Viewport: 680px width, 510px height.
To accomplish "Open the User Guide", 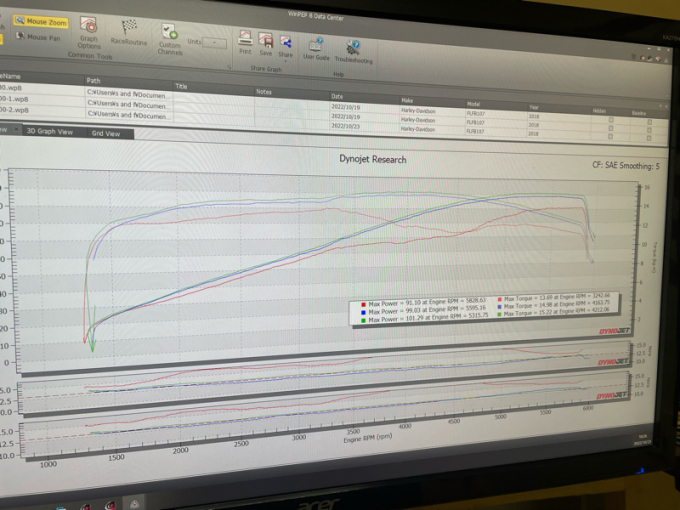I will tap(316, 49).
